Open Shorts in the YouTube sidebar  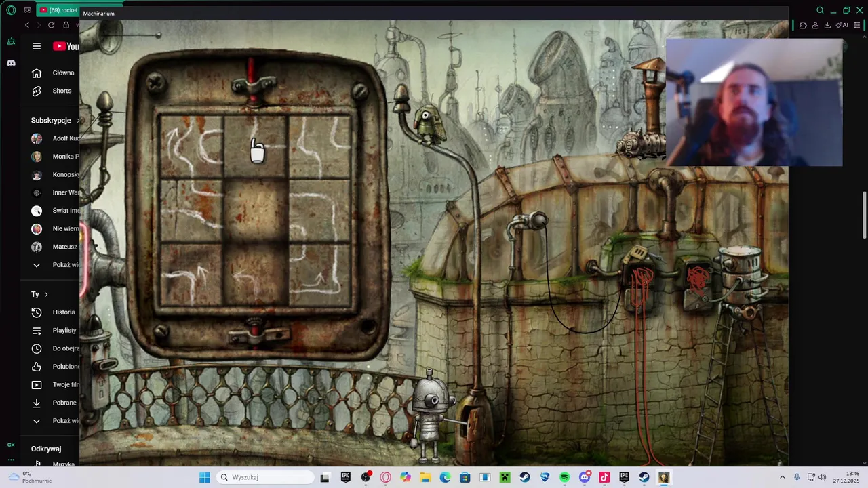55,91
